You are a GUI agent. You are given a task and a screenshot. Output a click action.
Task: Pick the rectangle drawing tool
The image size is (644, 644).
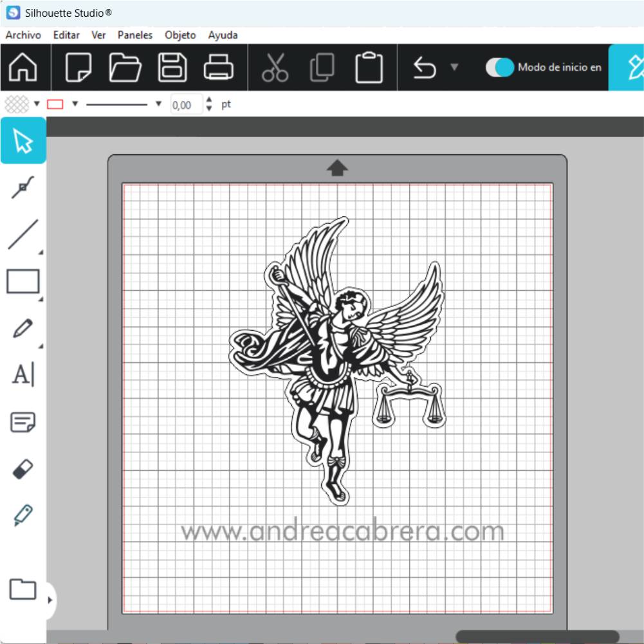(x=23, y=281)
